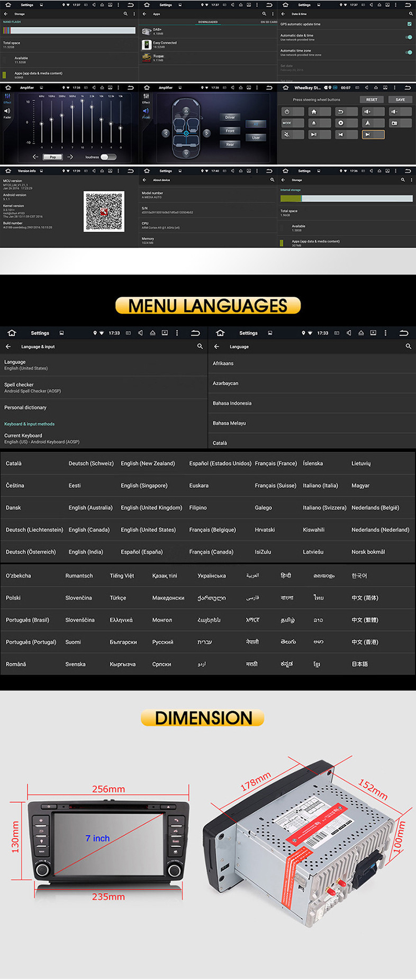416x980 pixels.
Task: Select previous track key in Wheelkey Study screen
Action: pyautogui.click(x=346, y=134)
